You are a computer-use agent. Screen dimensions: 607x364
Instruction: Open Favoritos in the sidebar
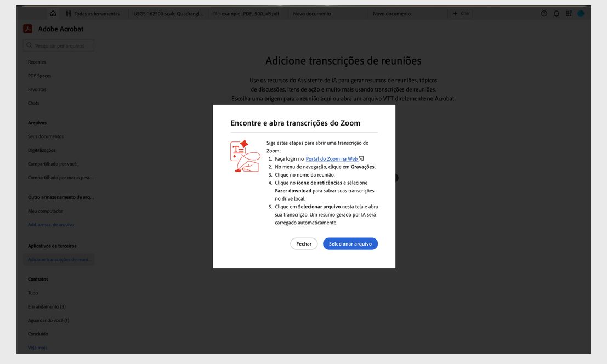[37, 89]
